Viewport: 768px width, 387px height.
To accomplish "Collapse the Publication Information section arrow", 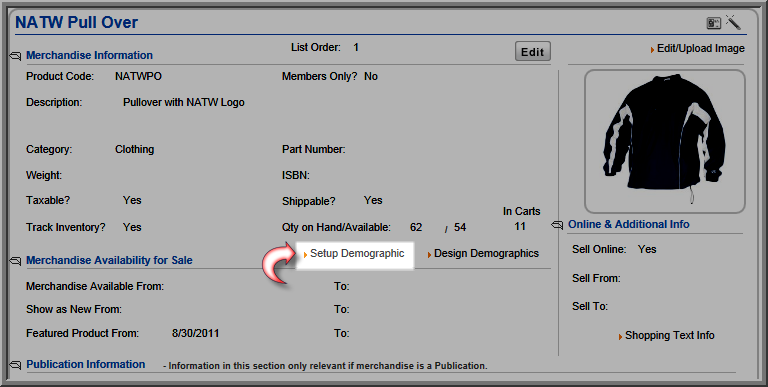I will click(15, 365).
